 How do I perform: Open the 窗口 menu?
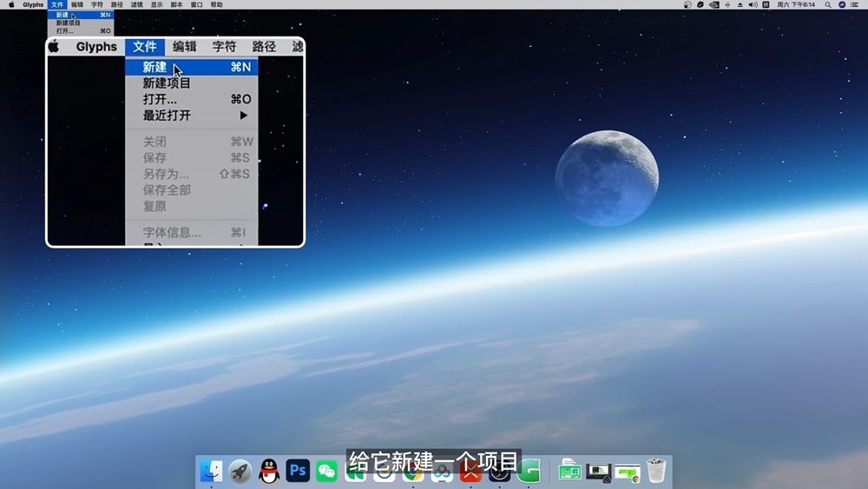(x=196, y=4)
